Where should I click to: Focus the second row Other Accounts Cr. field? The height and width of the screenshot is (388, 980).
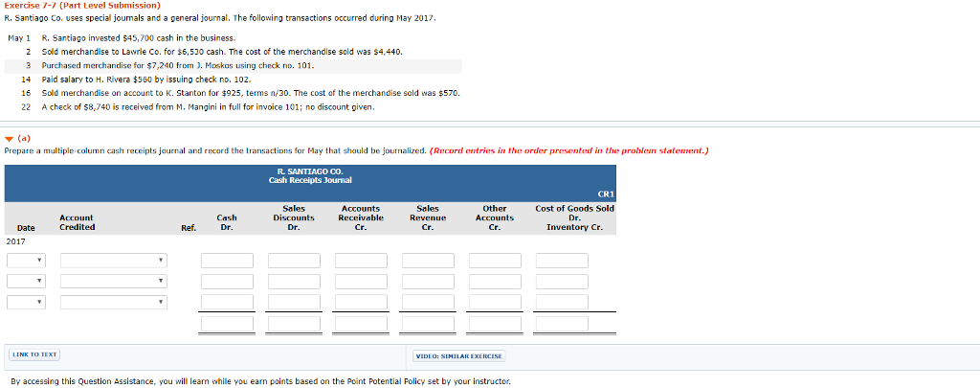(495, 282)
